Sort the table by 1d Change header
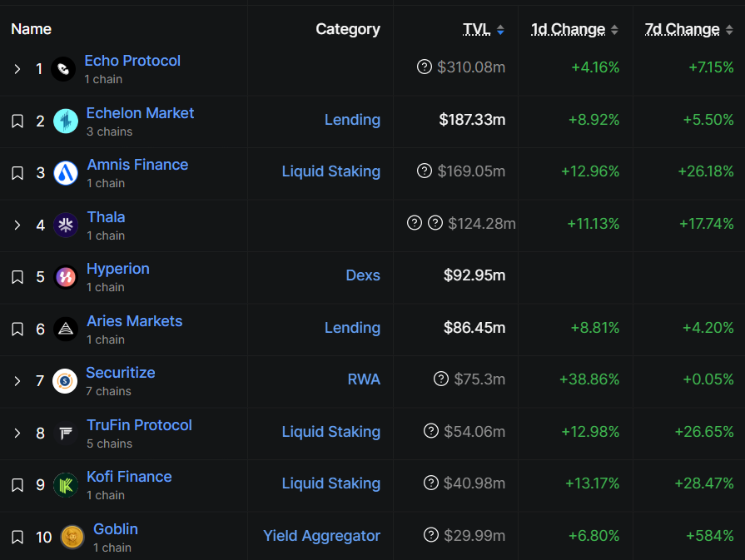The width and height of the screenshot is (745, 560). point(569,29)
